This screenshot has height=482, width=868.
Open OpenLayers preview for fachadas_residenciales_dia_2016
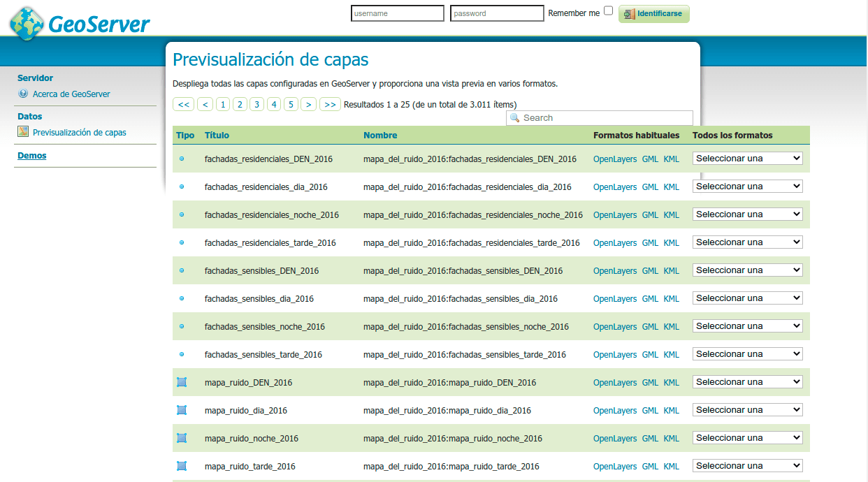[x=614, y=187]
